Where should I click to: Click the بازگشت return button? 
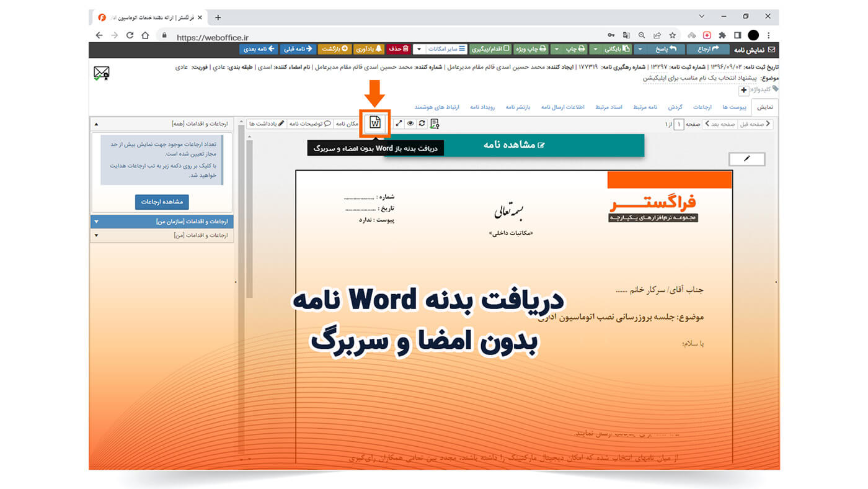[x=335, y=50]
